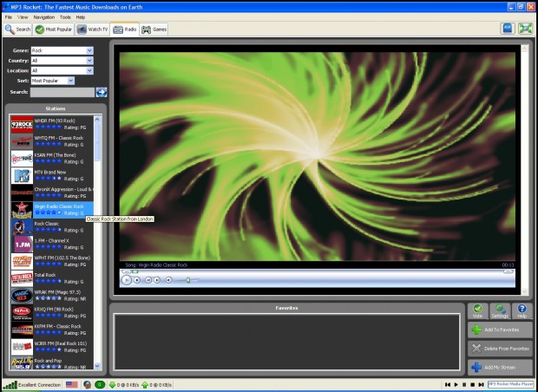Screen dimensions: 538x392
Task: Click the globe icon in status bar
Action: [87, 385]
